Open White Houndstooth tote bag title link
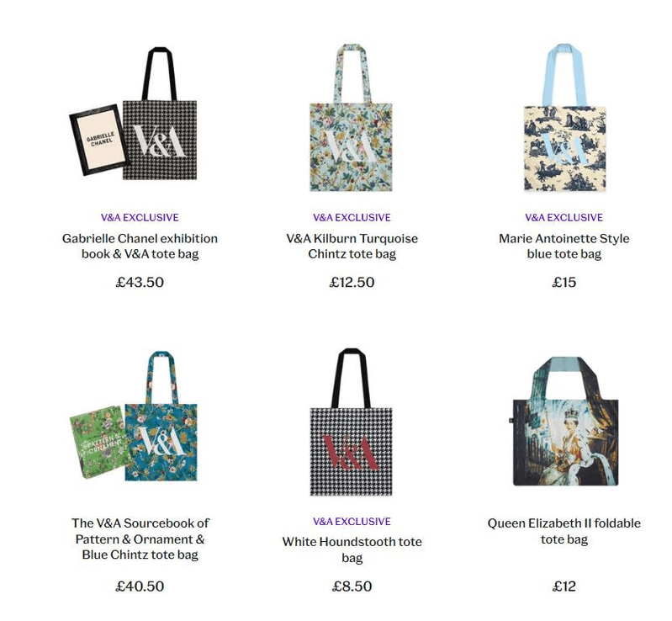Viewport: 672px width, 621px height. coord(352,549)
